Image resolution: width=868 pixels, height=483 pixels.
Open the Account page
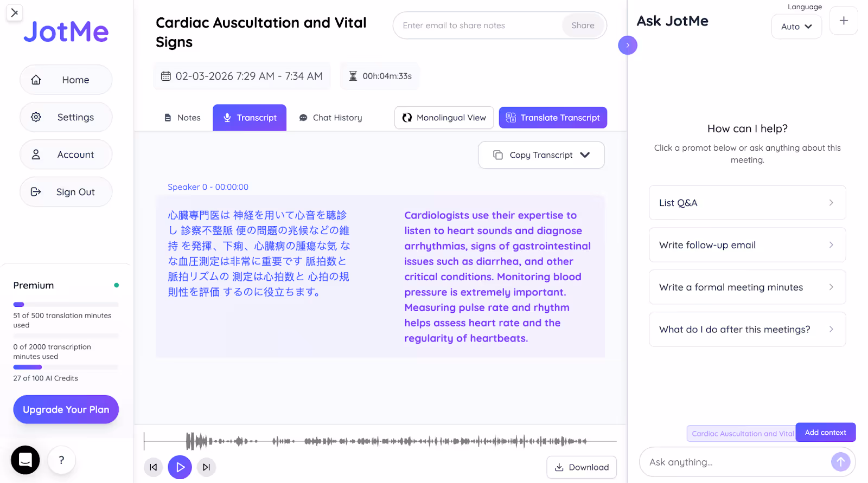coord(66,154)
